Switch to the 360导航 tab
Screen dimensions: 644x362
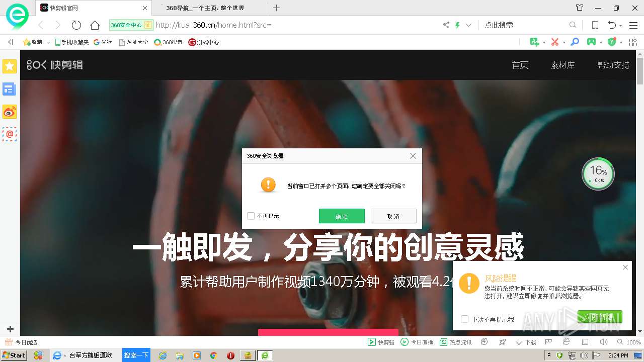pyautogui.click(x=209, y=8)
